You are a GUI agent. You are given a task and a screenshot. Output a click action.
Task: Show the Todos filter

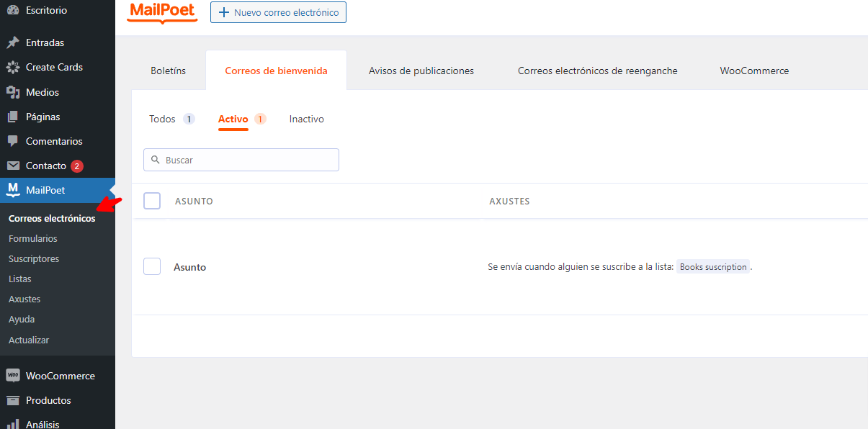click(163, 119)
